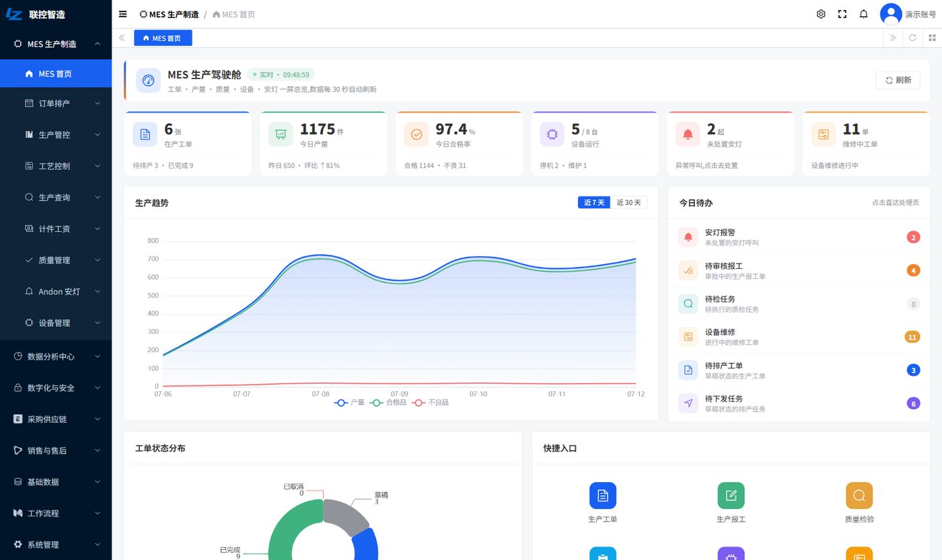Click the 设备运行 chip icon

point(552,134)
